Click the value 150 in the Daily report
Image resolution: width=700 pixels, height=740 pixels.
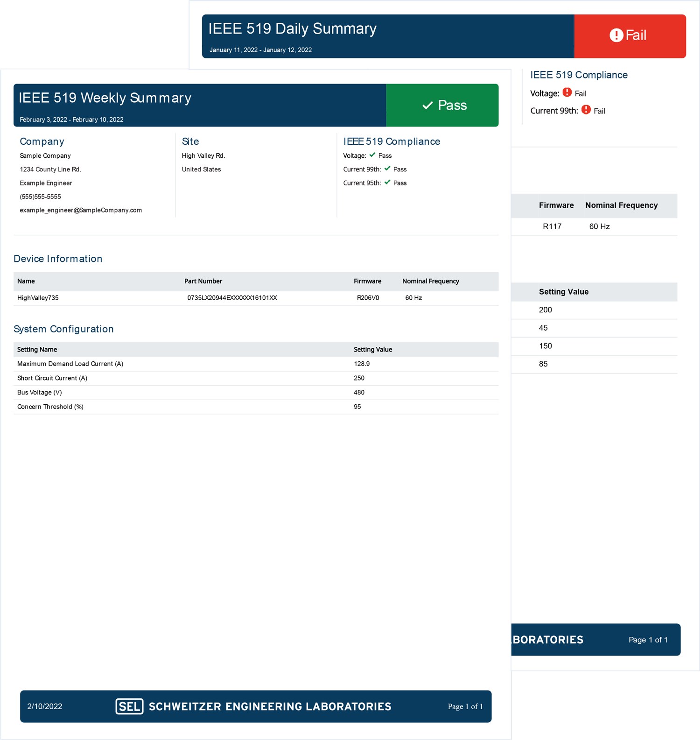(x=546, y=346)
